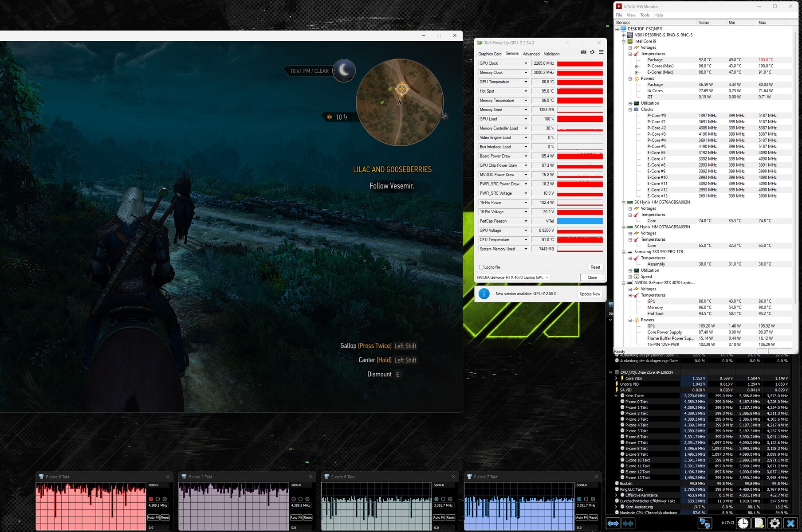The height and width of the screenshot is (532, 802).
Task: Click the moon weather icon in the game HUD
Action: pyautogui.click(x=344, y=70)
